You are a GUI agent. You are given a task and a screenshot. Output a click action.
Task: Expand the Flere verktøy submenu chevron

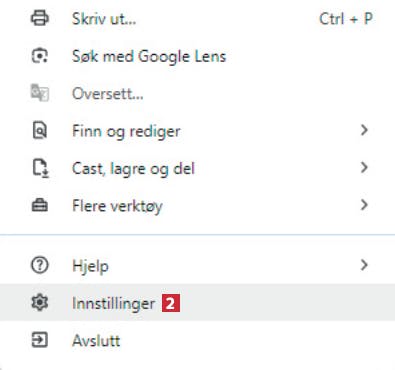click(x=364, y=205)
